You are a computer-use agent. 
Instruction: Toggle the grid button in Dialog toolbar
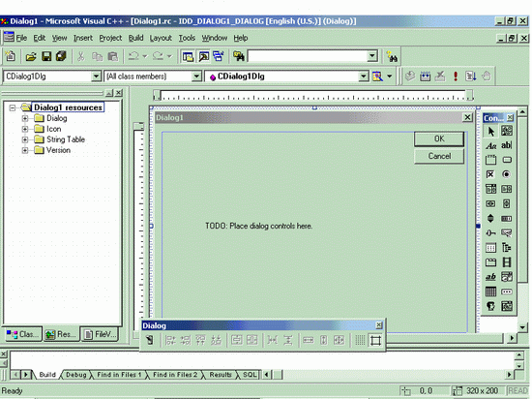pos(360,340)
